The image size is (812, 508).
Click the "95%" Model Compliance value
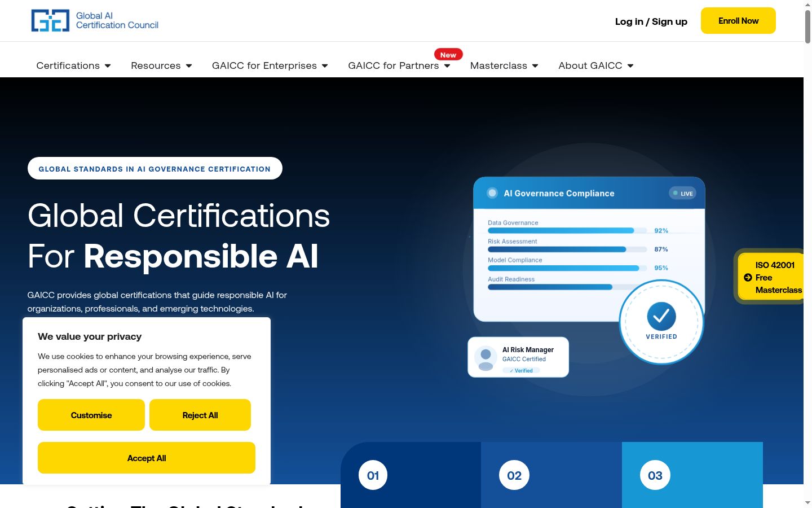pyautogui.click(x=661, y=268)
